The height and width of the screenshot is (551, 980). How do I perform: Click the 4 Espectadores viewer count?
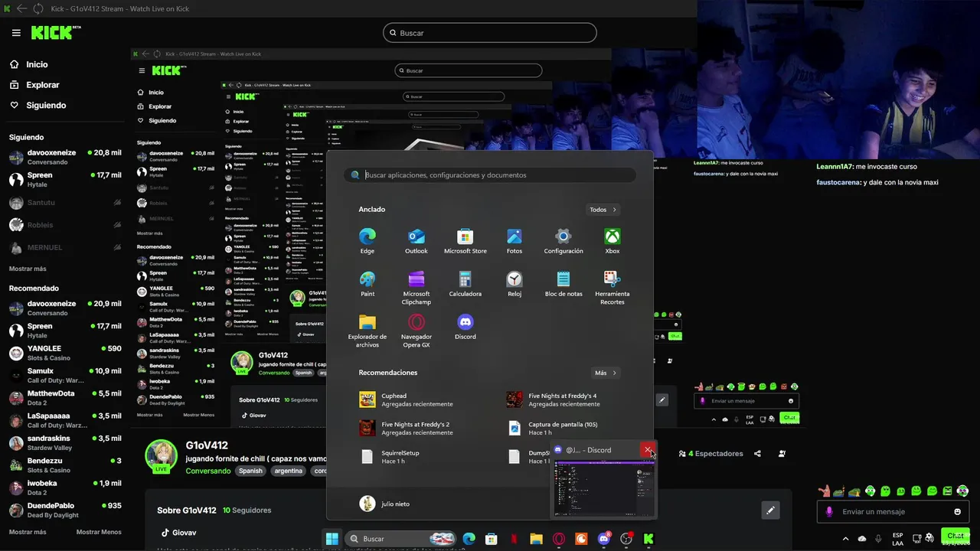tap(710, 454)
